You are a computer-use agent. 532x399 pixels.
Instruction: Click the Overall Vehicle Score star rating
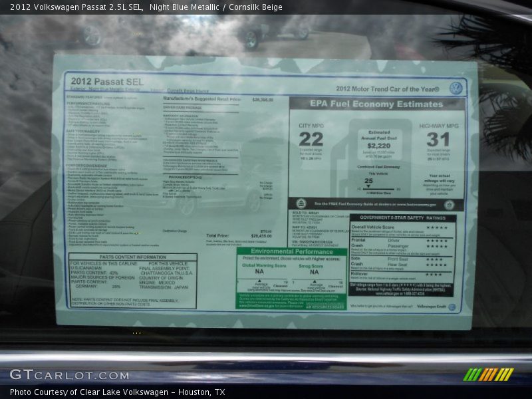click(x=436, y=227)
